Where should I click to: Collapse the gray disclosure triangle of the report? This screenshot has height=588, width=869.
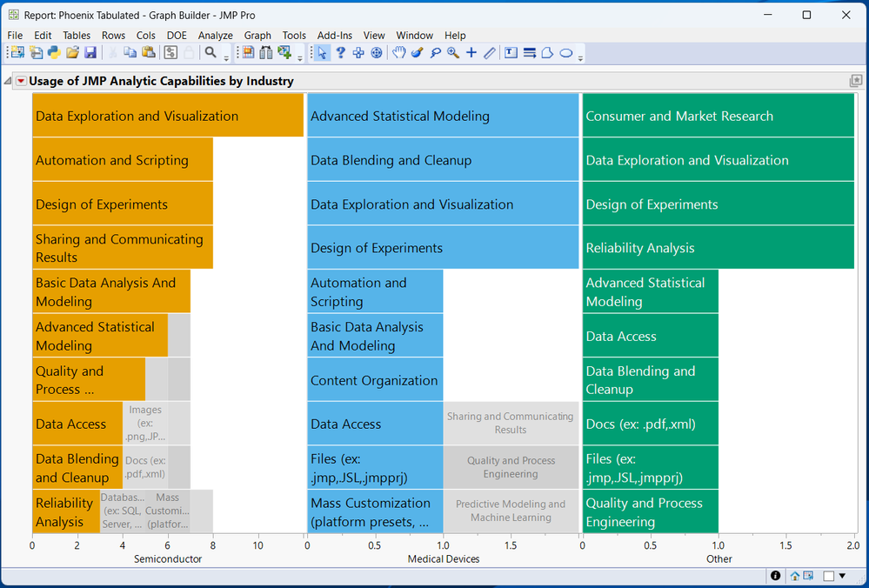coord(8,82)
